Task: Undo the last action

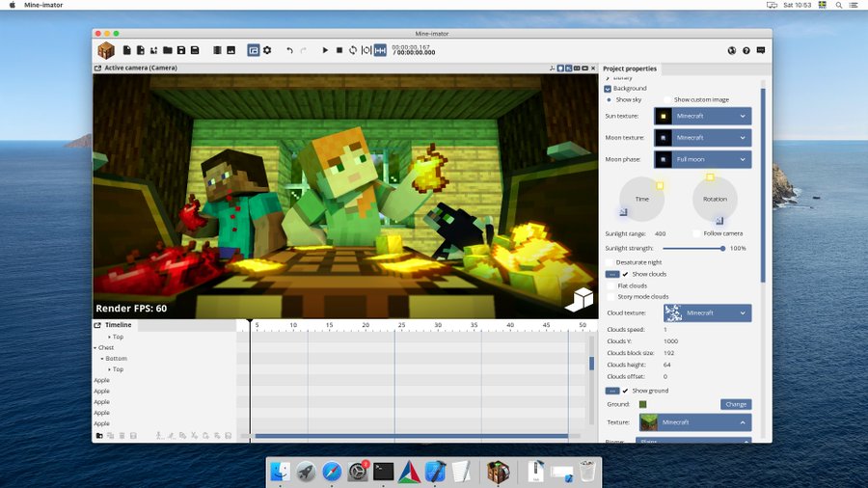Action: coord(289,50)
